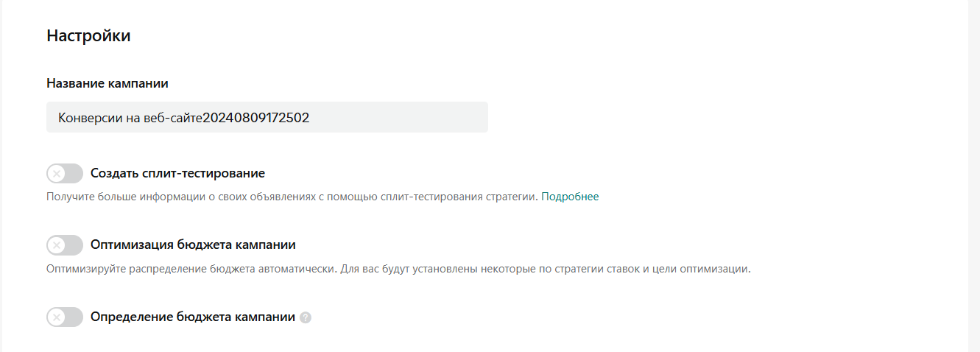Image resolution: width=980 pixels, height=352 pixels.
Task: Click the X knob of the budget definition switch
Action: click(x=56, y=317)
